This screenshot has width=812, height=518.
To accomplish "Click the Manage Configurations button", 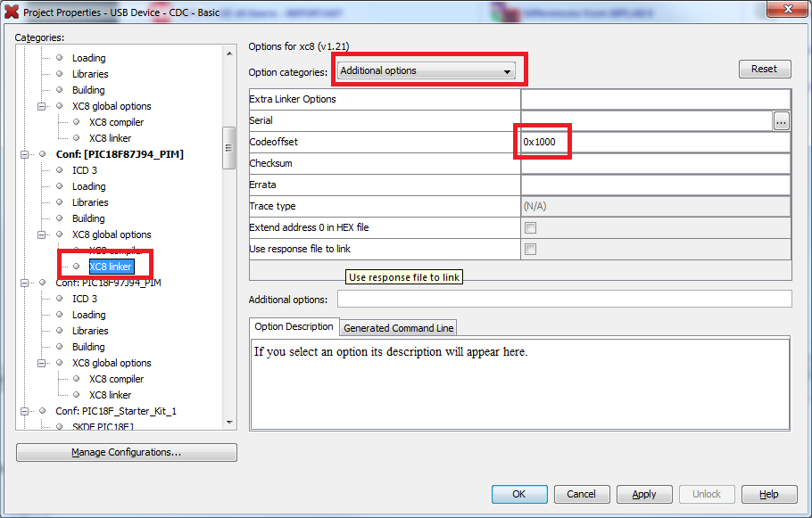I will click(127, 452).
